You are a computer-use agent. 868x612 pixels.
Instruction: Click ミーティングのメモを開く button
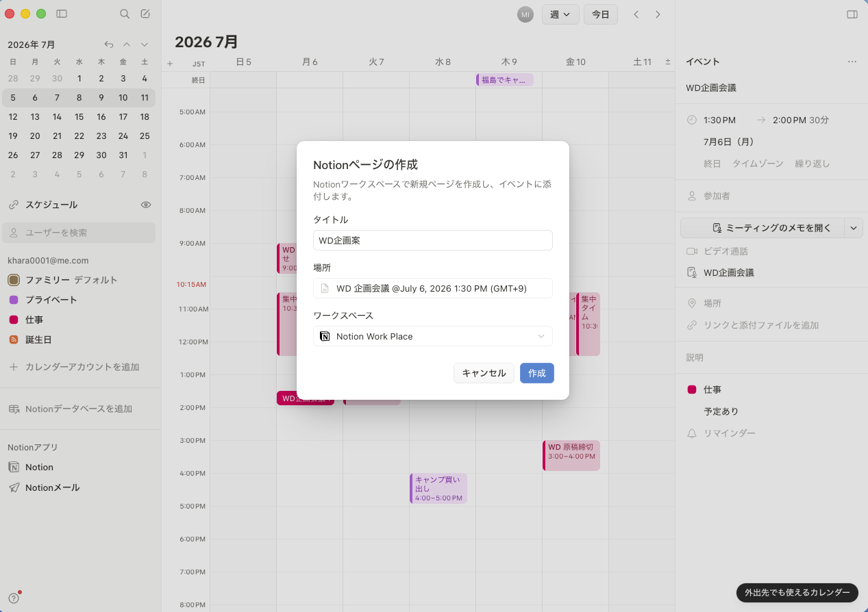click(762, 228)
